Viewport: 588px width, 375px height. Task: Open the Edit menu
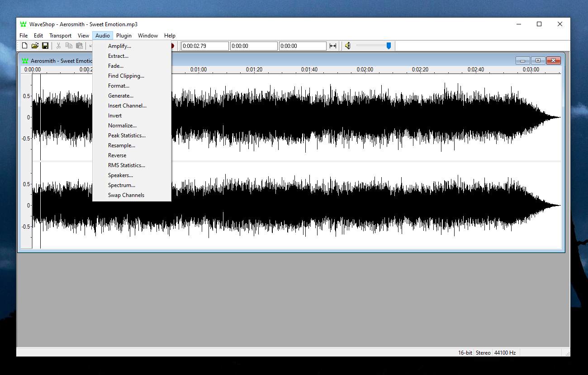38,36
